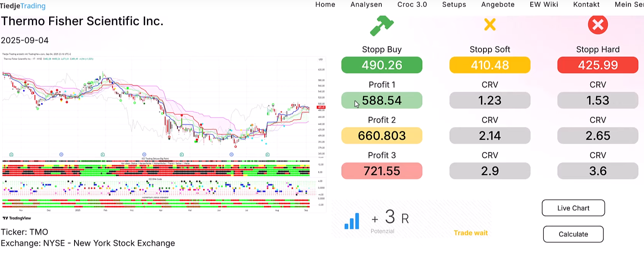Open the Home menu item
This screenshot has height=267, width=644.
coord(325,5)
